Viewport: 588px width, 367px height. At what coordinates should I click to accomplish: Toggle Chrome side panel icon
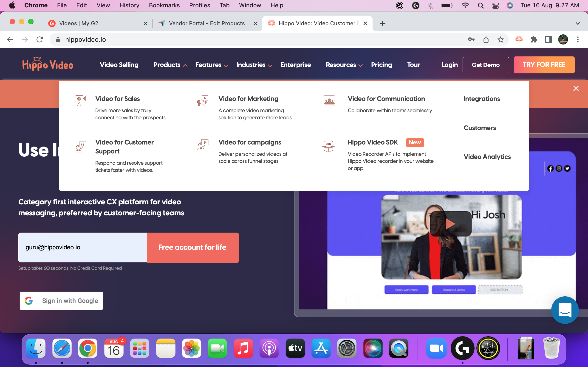point(548,39)
